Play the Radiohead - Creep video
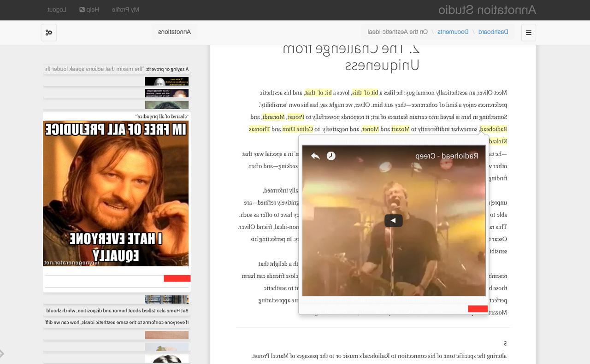 [x=394, y=220]
